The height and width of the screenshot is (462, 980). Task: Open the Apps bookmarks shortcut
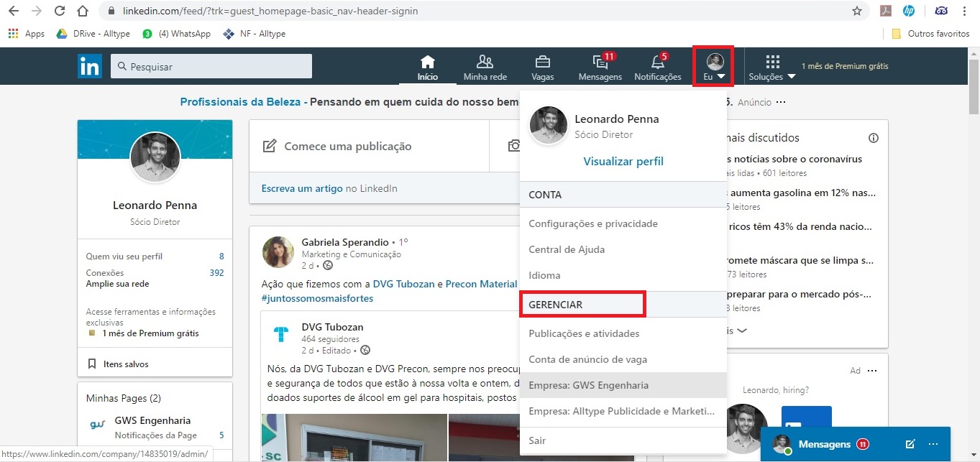[x=26, y=34]
